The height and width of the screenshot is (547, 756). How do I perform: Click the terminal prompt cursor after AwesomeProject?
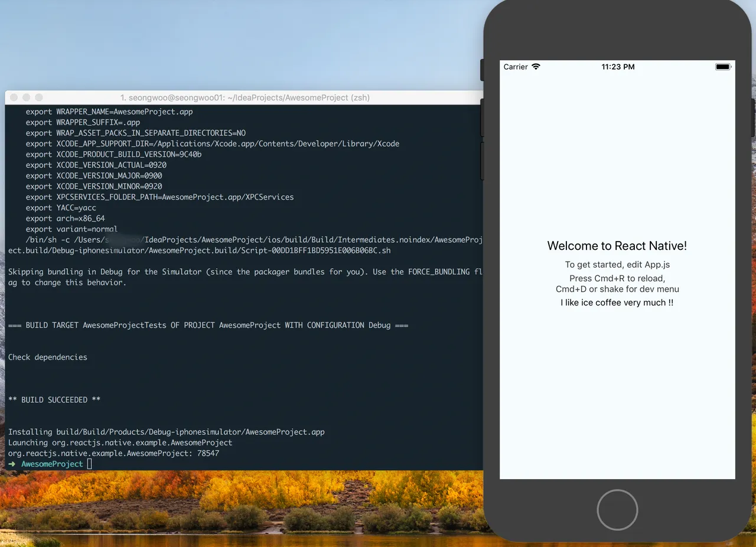[x=90, y=464]
